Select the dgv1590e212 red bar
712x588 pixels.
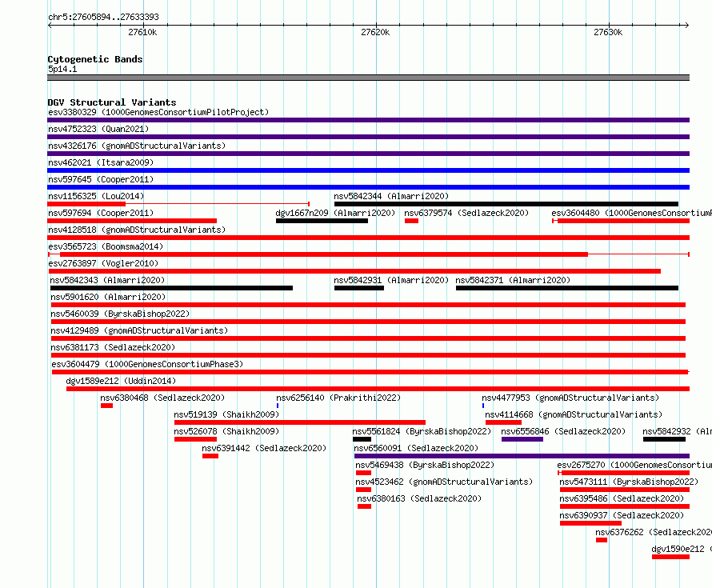[670, 557]
